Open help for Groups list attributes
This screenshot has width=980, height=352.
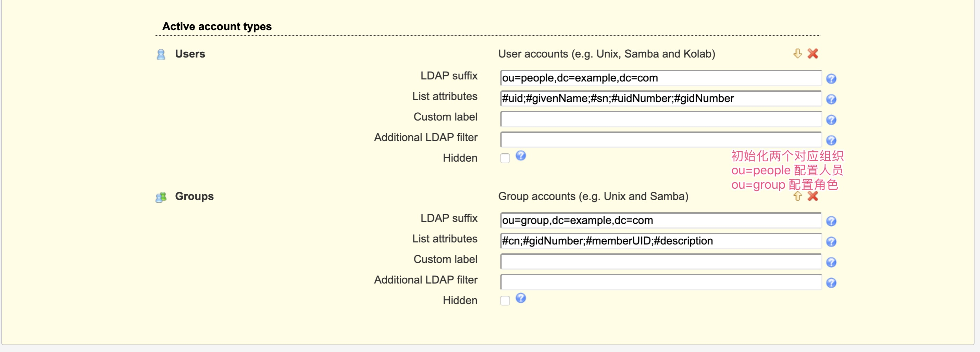coord(832,242)
